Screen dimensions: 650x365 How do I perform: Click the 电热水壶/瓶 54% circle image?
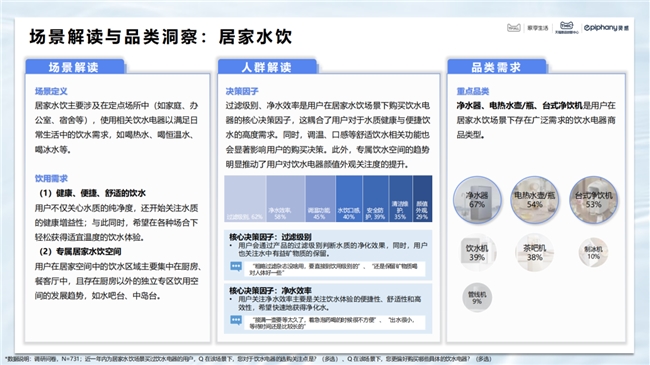pyautogui.click(x=535, y=200)
